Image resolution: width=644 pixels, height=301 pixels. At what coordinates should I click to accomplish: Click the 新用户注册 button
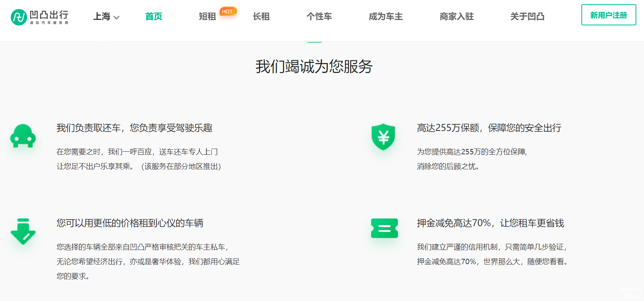pos(608,15)
